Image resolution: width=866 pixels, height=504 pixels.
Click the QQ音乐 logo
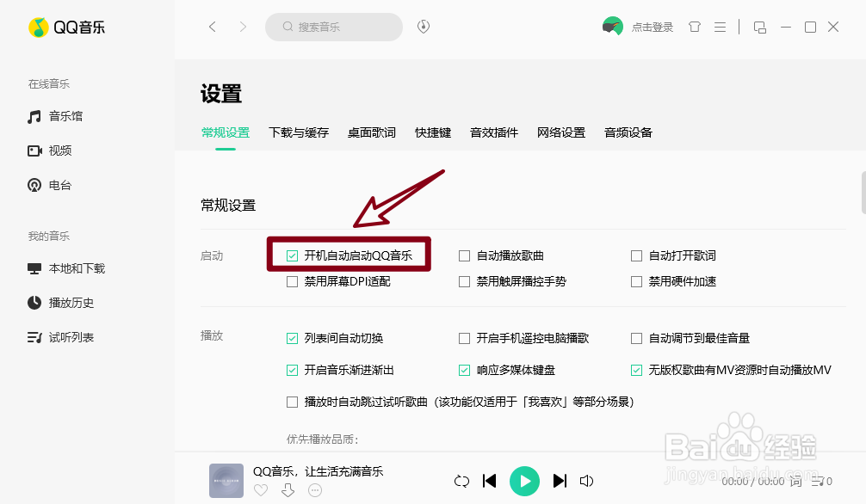click(66, 27)
